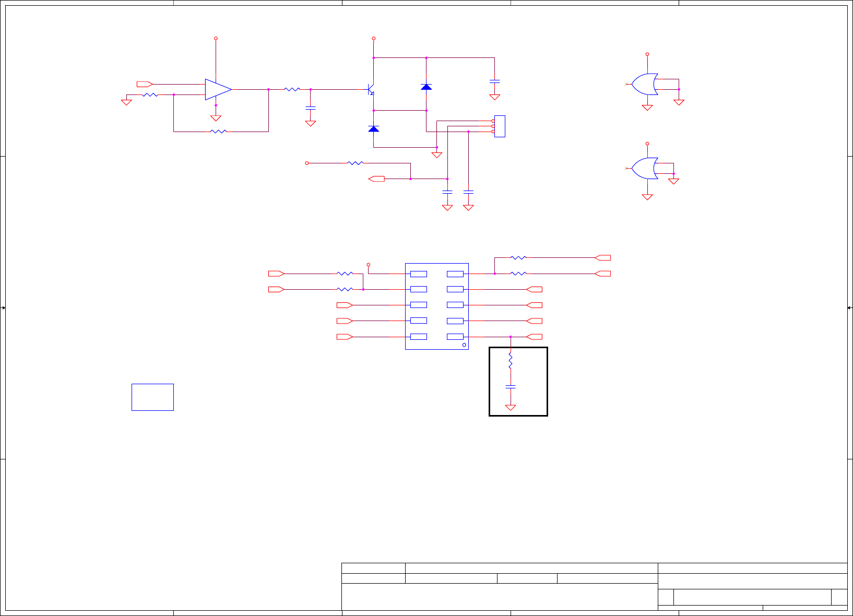Select the diode across the transistor's collector and emitter

coord(426,87)
